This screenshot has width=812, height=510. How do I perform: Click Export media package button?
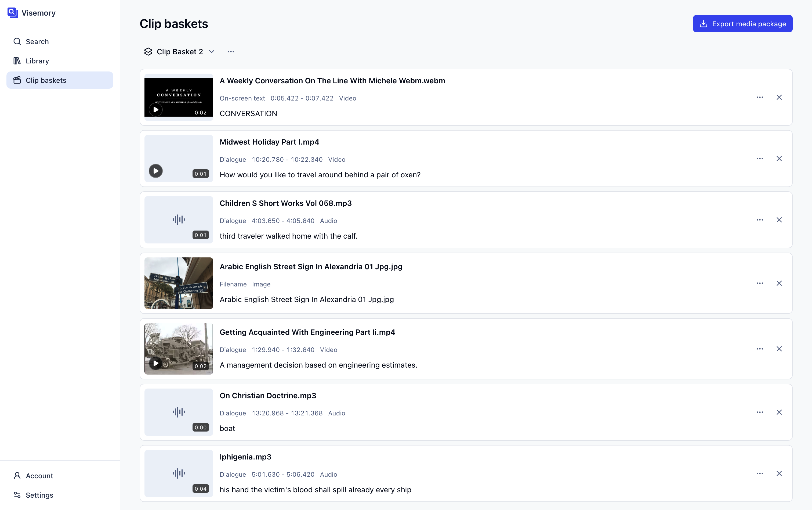coord(742,24)
